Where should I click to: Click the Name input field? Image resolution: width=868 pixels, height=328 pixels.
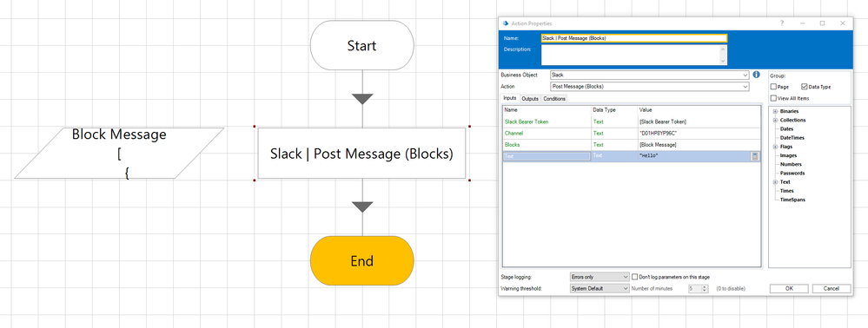coord(633,38)
